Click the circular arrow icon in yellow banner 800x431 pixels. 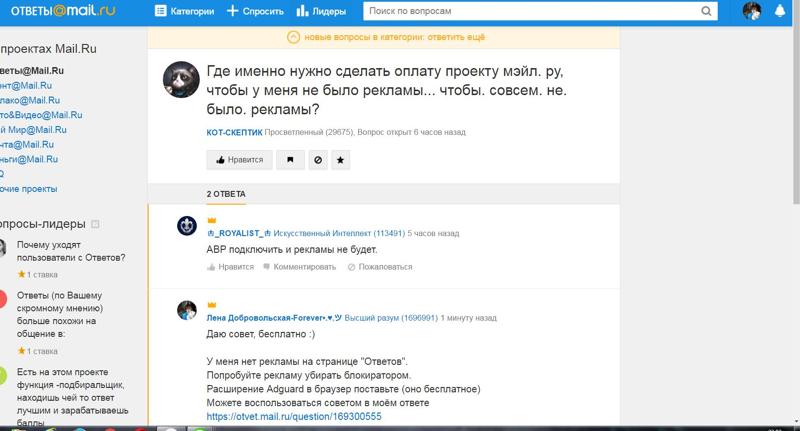coord(293,37)
